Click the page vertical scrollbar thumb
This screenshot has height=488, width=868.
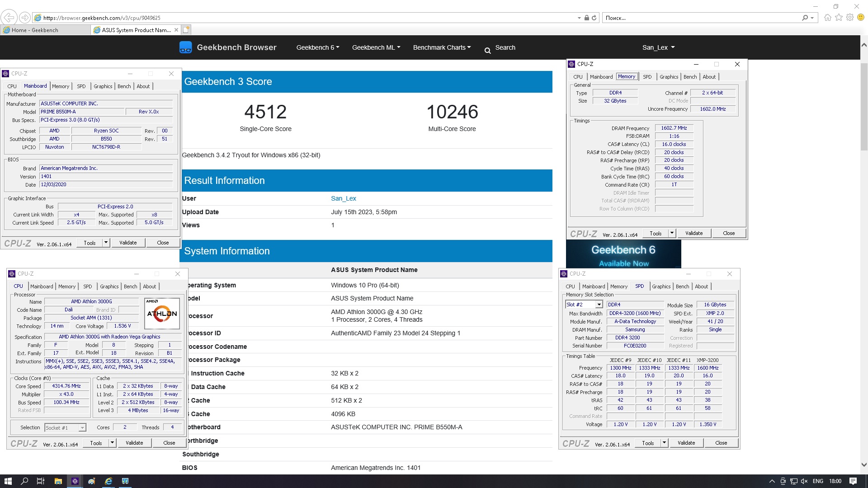[x=864, y=106]
